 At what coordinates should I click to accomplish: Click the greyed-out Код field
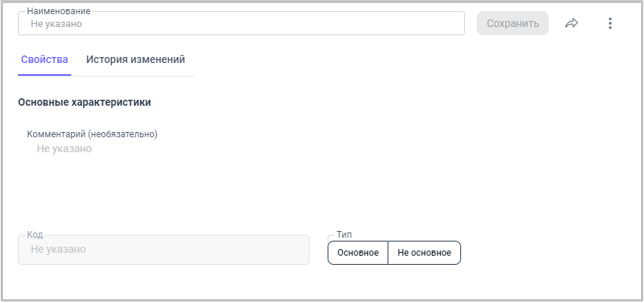click(163, 250)
